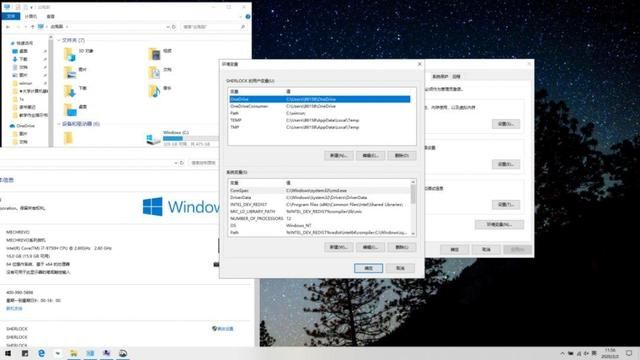Select OneDrive in File Explorer sidebar
Image resolution: width=640 pixels, height=360 pixels.
22,126
